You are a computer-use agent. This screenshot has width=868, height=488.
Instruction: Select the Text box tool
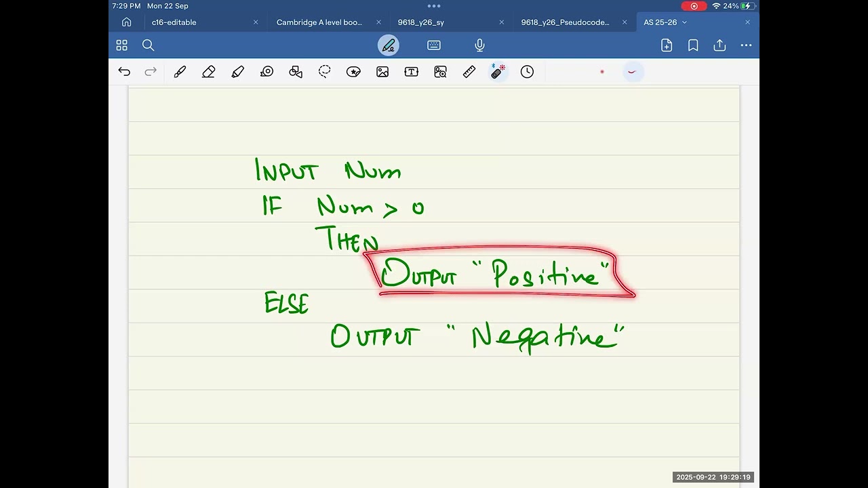coord(412,72)
